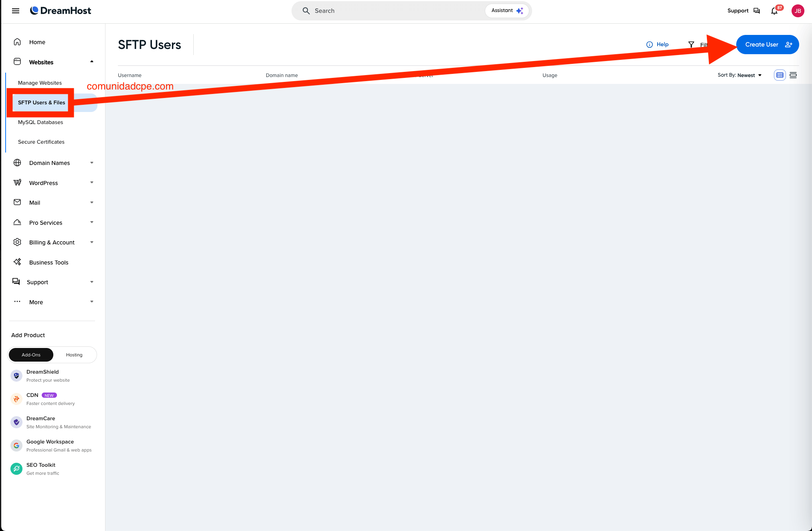This screenshot has width=812, height=531.
Task: Open the JB user avatar
Action: pos(798,11)
